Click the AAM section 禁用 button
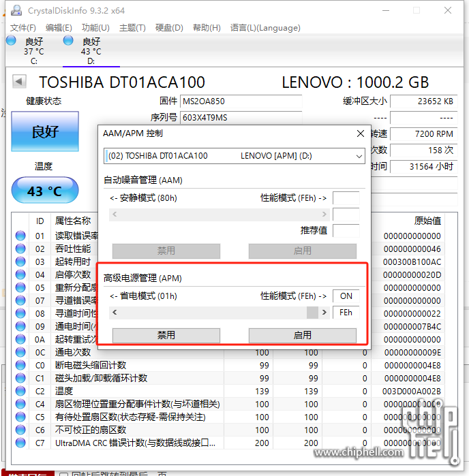The width and height of the screenshot is (469, 476). [x=166, y=251]
